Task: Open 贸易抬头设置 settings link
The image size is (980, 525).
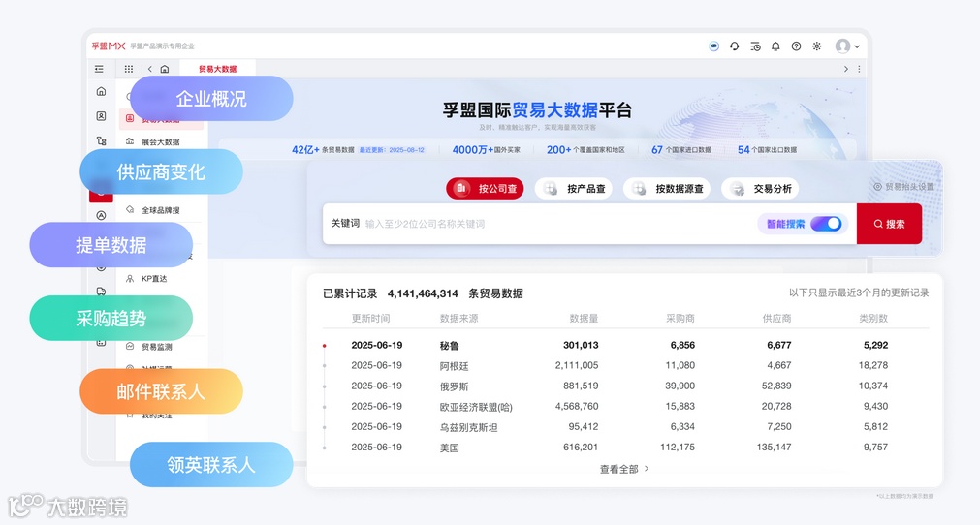Action: 903,187
